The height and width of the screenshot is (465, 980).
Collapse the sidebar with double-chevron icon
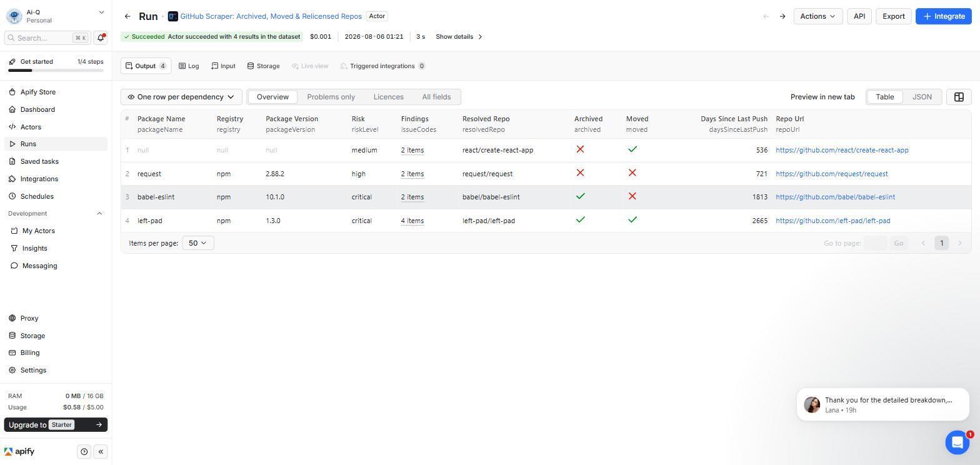[x=101, y=452]
